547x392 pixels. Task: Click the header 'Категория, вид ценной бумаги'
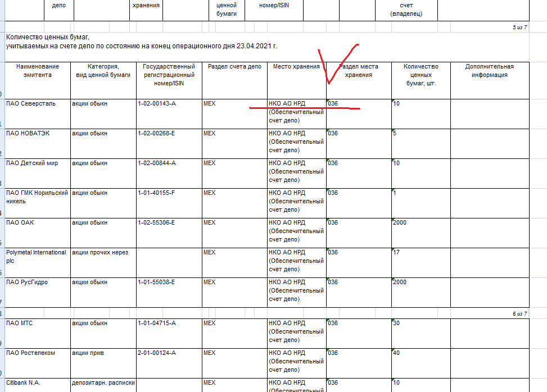click(x=103, y=80)
